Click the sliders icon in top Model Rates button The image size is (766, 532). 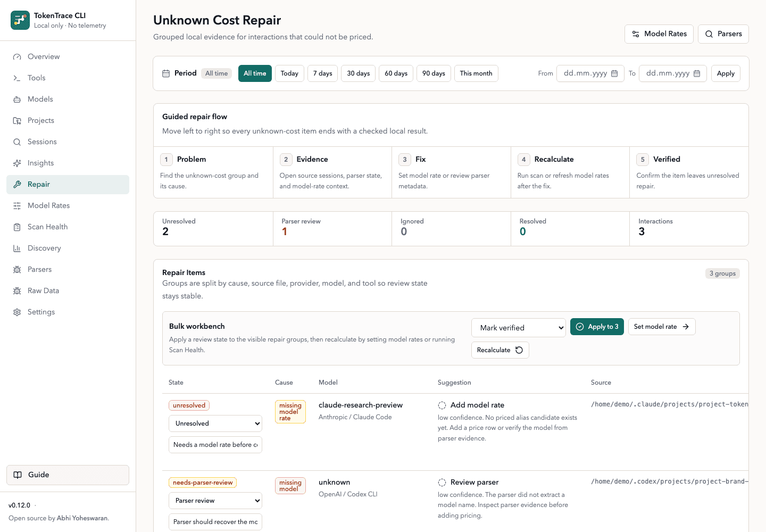636,34
